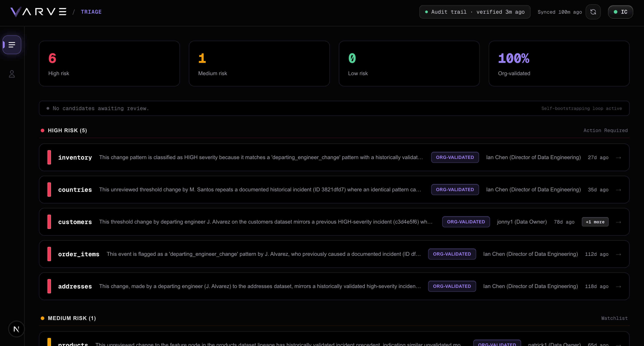Image resolution: width=644 pixels, height=346 pixels.
Task: Click 'Action Required' label
Action: click(606, 130)
